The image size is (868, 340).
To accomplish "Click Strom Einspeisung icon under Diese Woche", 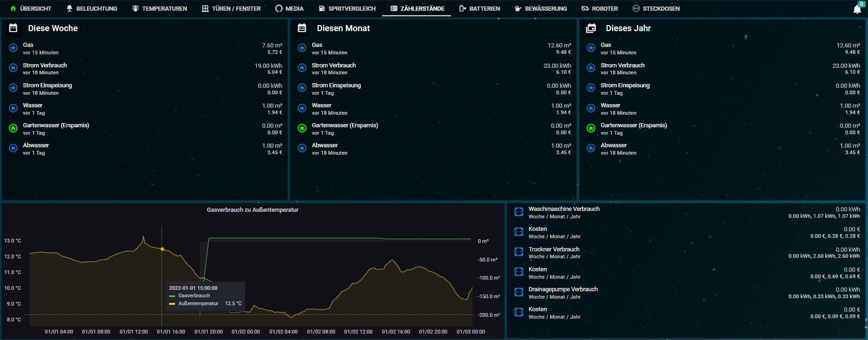I will [x=13, y=88].
